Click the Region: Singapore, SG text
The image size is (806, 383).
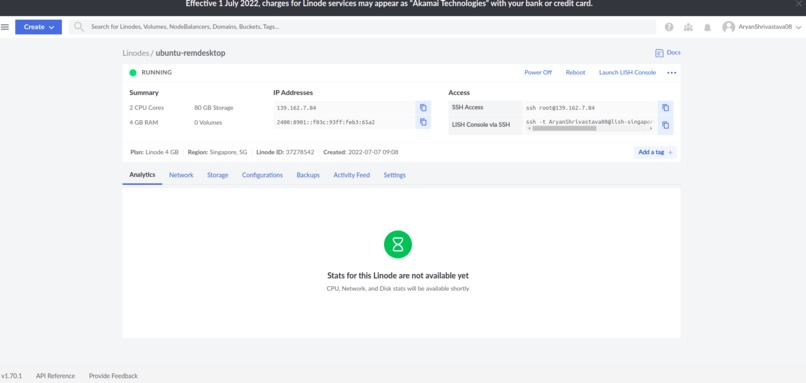click(217, 152)
